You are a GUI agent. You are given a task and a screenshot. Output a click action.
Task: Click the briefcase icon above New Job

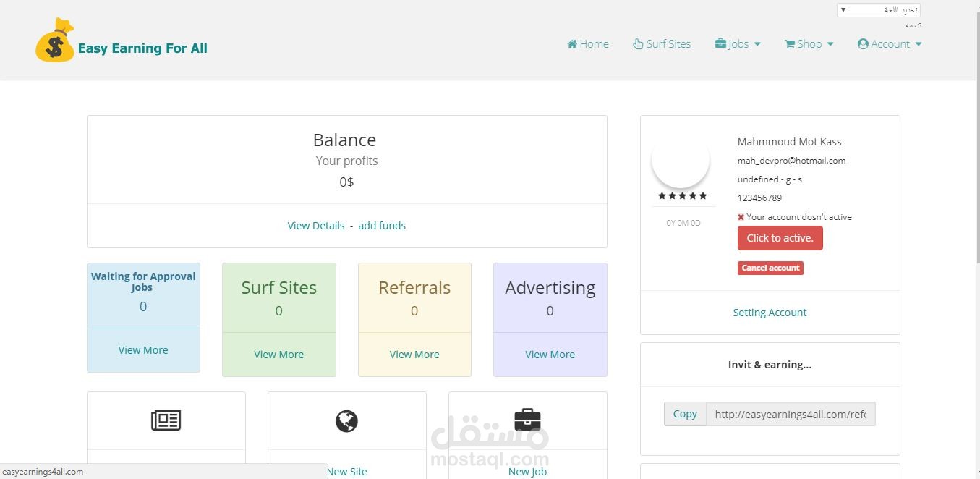(x=527, y=419)
